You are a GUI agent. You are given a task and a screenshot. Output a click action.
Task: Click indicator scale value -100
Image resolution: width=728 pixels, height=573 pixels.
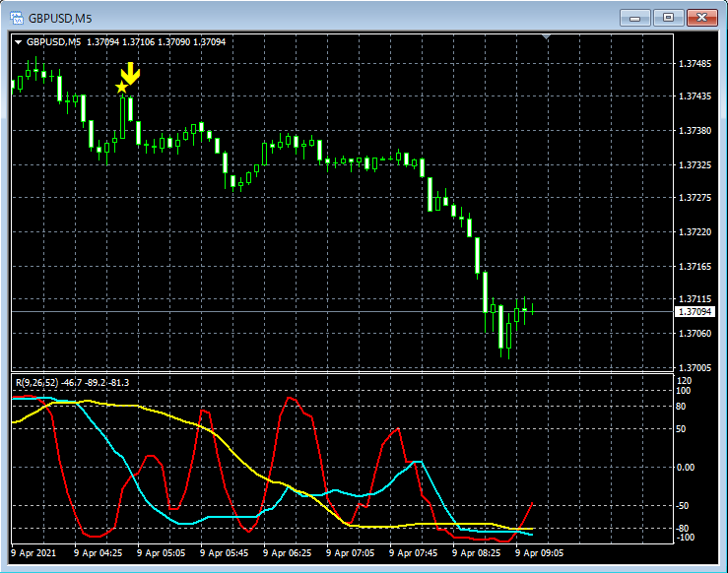(x=685, y=538)
